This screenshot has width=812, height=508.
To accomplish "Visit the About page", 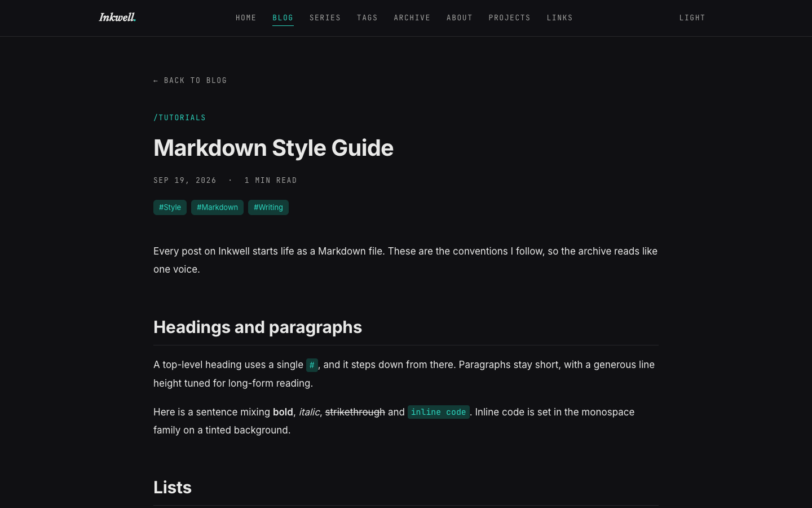I will click(460, 18).
